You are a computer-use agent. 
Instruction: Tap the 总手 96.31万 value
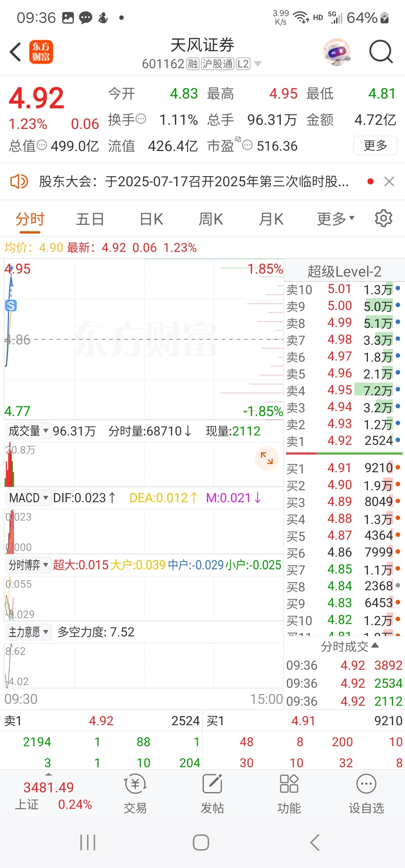point(272,120)
